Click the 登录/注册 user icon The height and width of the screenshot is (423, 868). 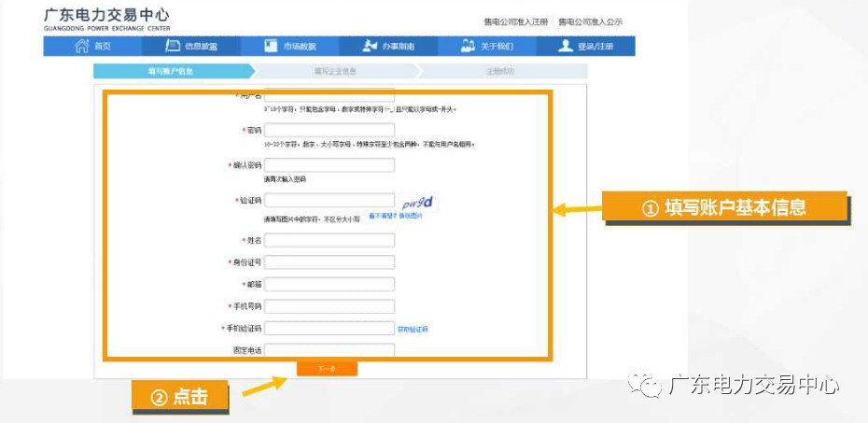click(x=566, y=46)
